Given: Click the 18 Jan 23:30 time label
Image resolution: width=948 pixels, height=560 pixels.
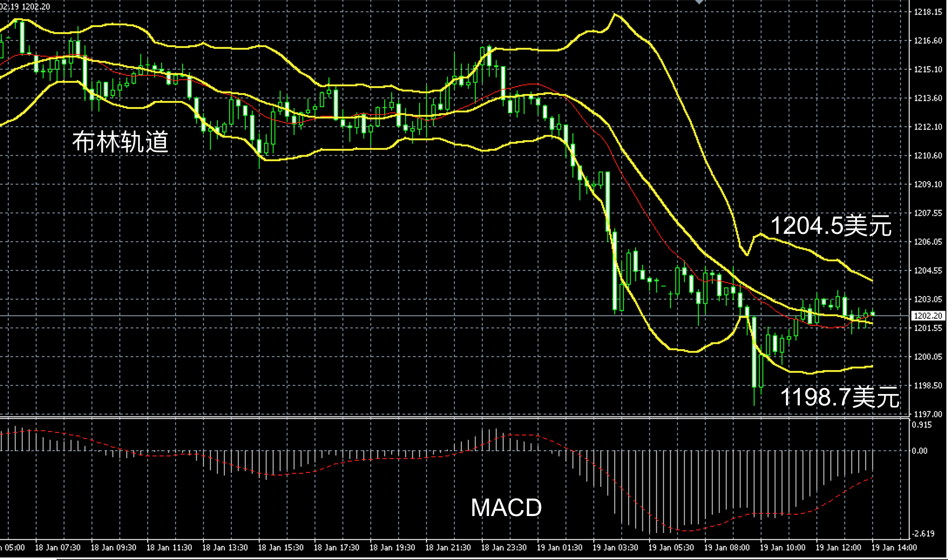Looking at the screenshot, I should tap(504, 547).
